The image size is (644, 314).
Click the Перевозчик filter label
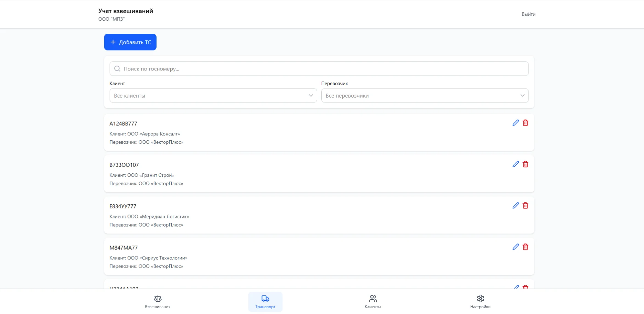click(334, 84)
